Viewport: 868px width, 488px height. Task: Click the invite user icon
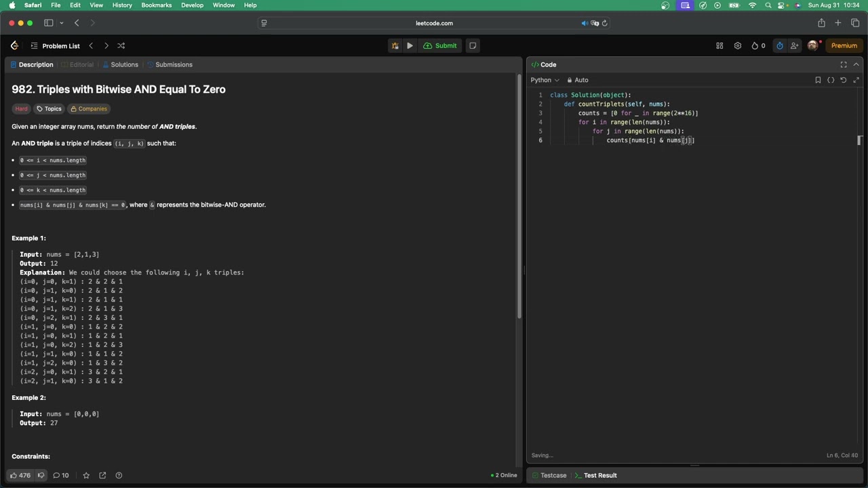click(x=794, y=45)
